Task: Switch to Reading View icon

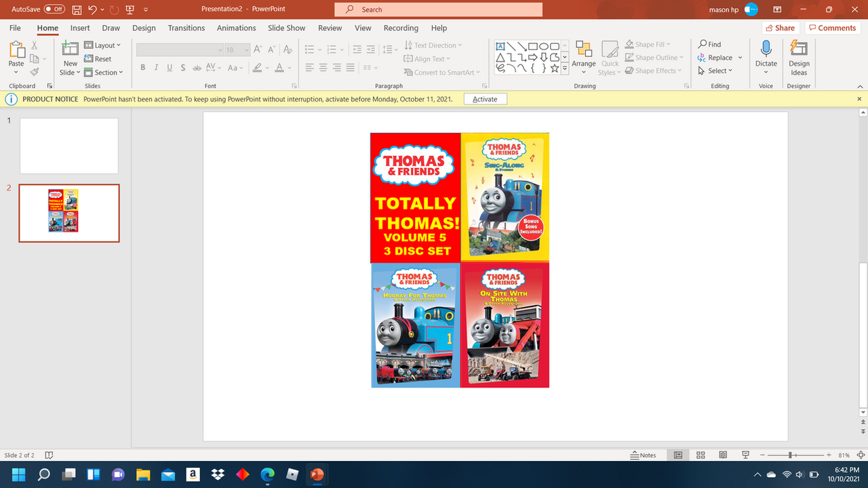Action: [x=723, y=455]
